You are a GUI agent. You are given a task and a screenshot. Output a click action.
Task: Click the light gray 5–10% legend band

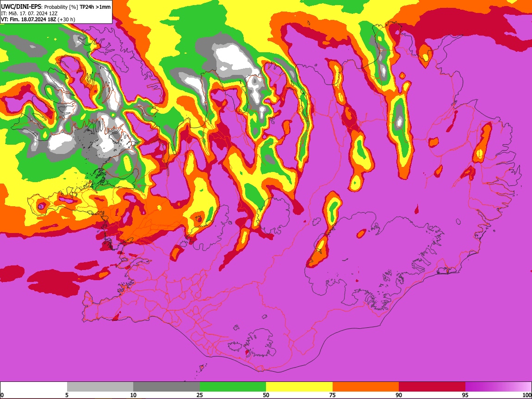pyautogui.click(x=100, y=387)
